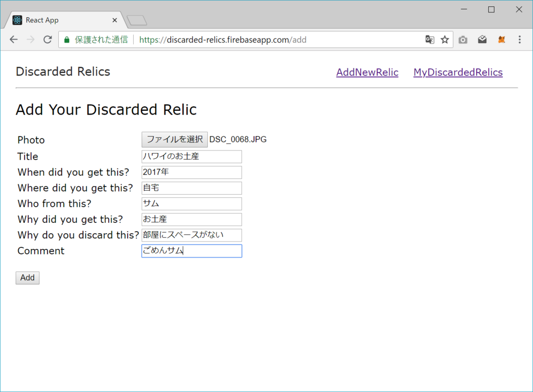533x392 pixels.
Task: Click the Comment label text
Action: [x=41, y=251]
